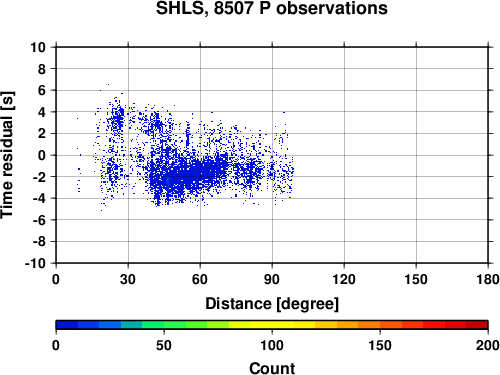Click x-axis tick label 30
The width and height of the screenshot is (500, 375).
coord(128,279)
